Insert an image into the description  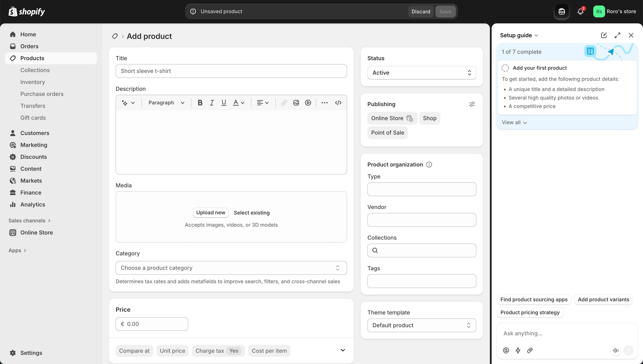click(x=296, y=102)
